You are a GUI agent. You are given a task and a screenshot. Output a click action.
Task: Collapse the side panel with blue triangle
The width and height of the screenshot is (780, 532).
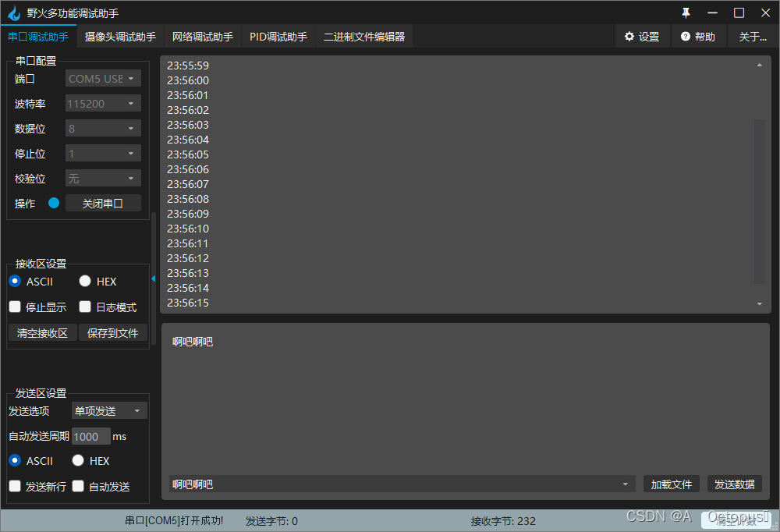pyautogui.click(x=153, y=278)
